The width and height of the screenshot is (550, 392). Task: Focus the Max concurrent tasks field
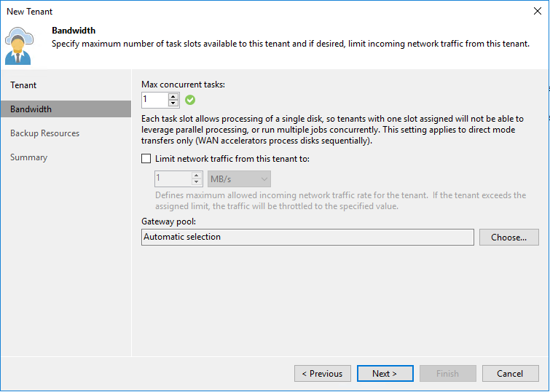(x=154, y=100)
